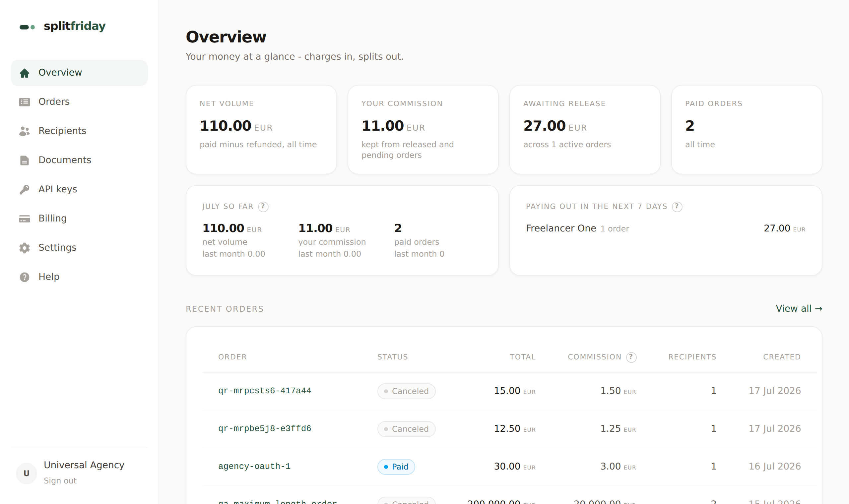Go to Billing page
The image size is (849, 504).
[x=79, y=219]
